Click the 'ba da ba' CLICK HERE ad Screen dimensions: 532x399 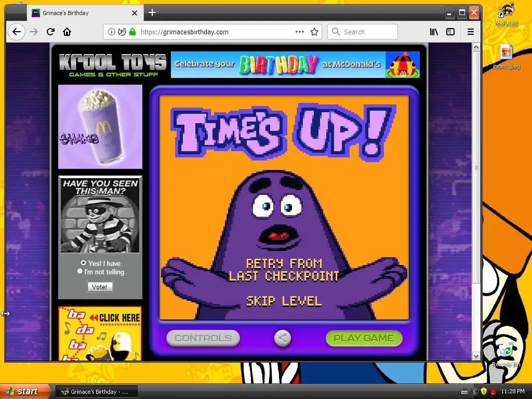(x=100, y=334)
